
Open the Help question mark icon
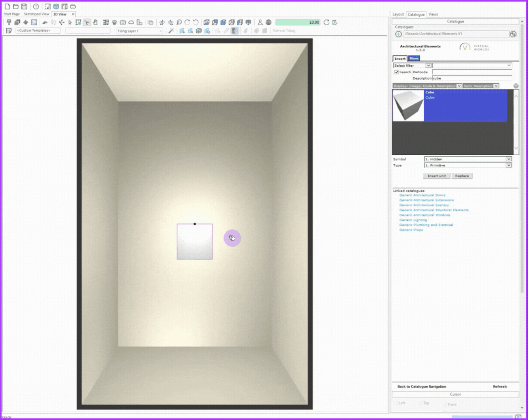click(x=36, y=7)
